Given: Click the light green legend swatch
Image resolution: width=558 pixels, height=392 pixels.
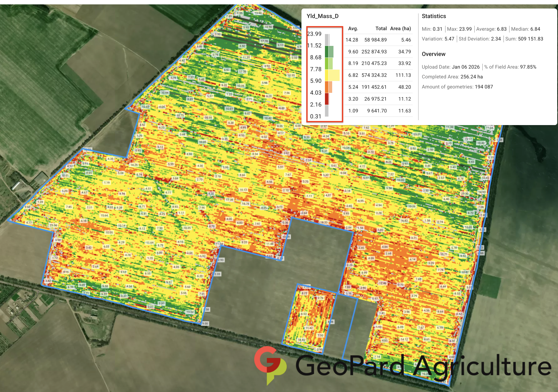Looking at the screenshot, I should (x=326, y=63).
